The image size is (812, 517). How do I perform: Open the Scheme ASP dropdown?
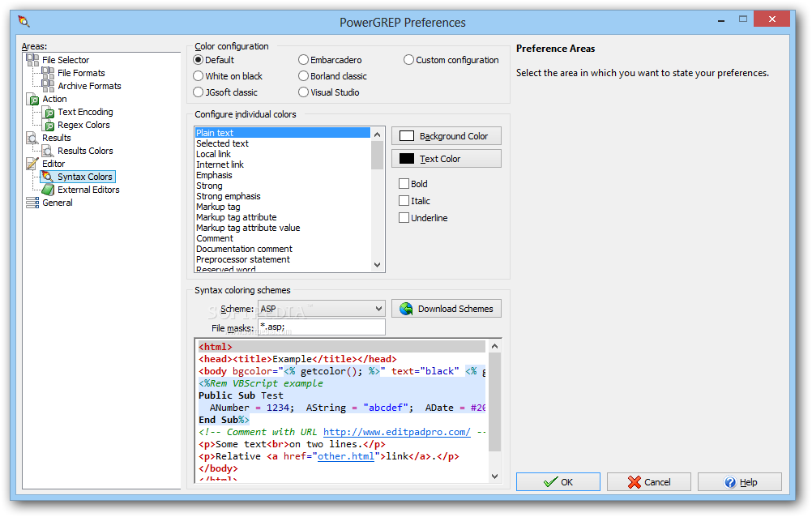pos(322,309)
